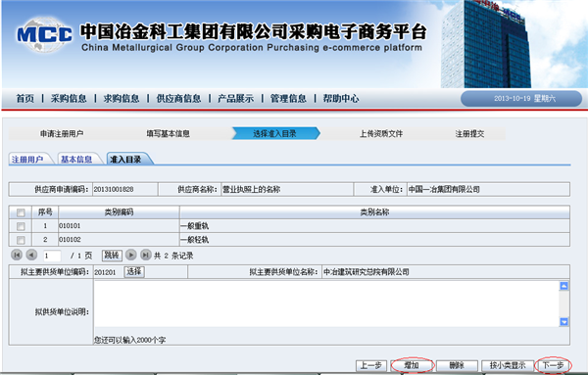
Task: Click the 拟主要供货单位编码 field 201201
Action: coord(105,272)
